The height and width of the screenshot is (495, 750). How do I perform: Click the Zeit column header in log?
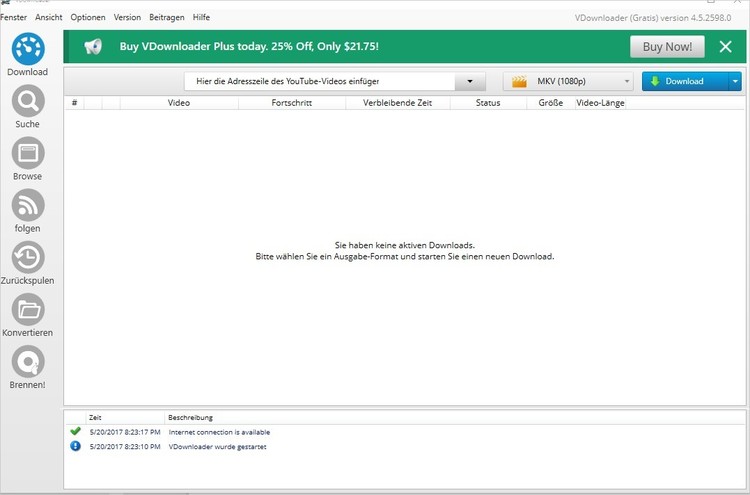point(125,418)
